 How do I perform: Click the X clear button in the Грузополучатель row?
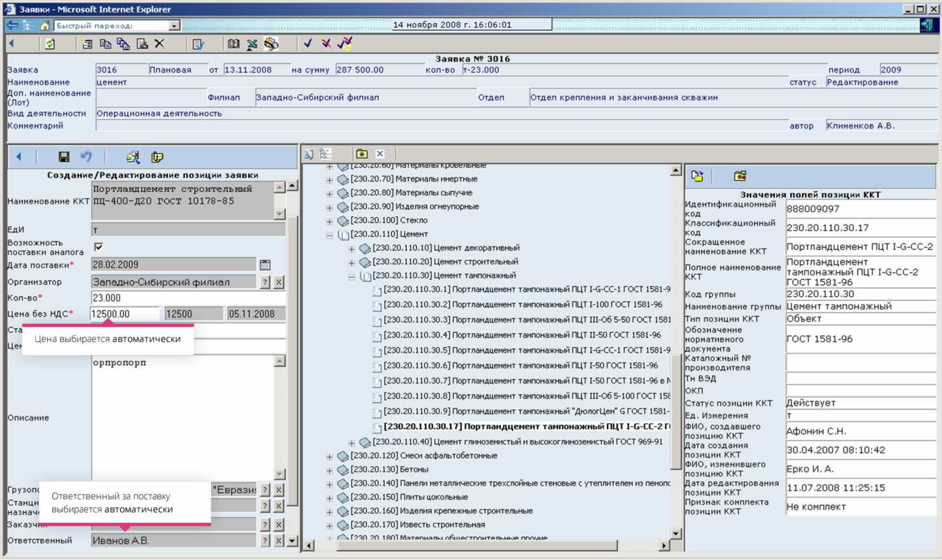[279, 490]
